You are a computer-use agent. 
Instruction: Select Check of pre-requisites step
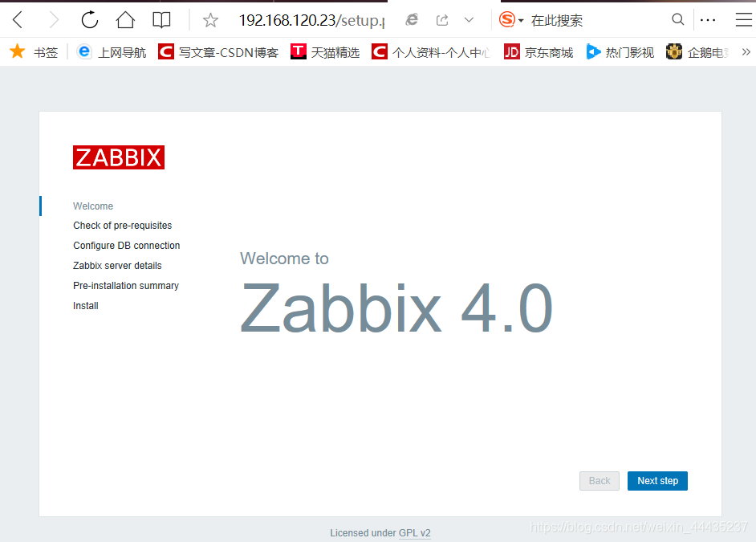click(x=123, y=226)
